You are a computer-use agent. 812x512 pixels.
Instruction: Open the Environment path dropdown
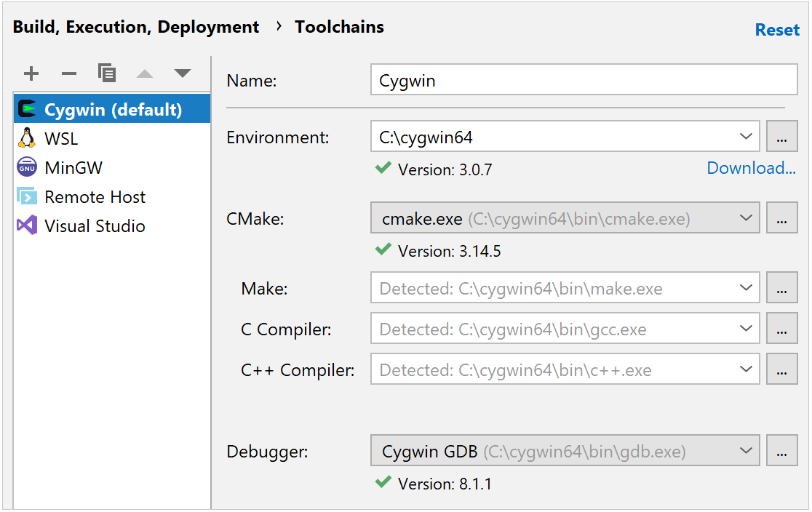click(745, 137)
